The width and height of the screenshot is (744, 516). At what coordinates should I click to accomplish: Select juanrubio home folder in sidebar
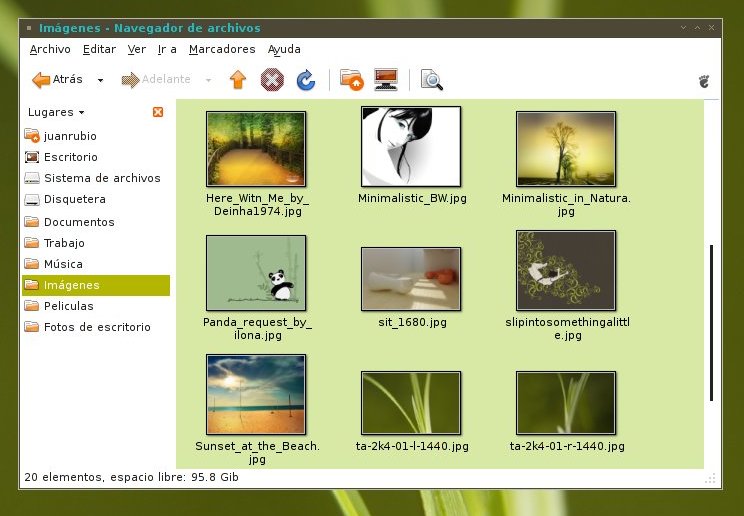pyautogui.click(x=96, y=136)
